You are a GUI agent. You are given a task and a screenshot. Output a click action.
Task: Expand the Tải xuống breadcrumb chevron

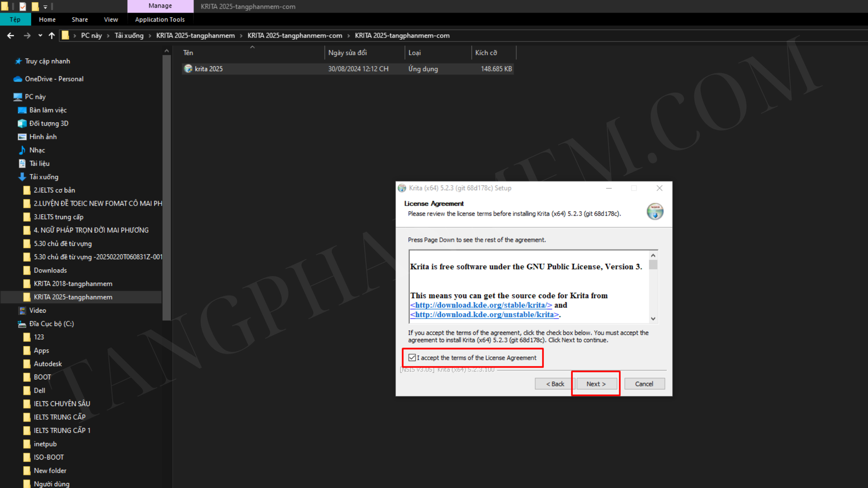tap(150, 36)
